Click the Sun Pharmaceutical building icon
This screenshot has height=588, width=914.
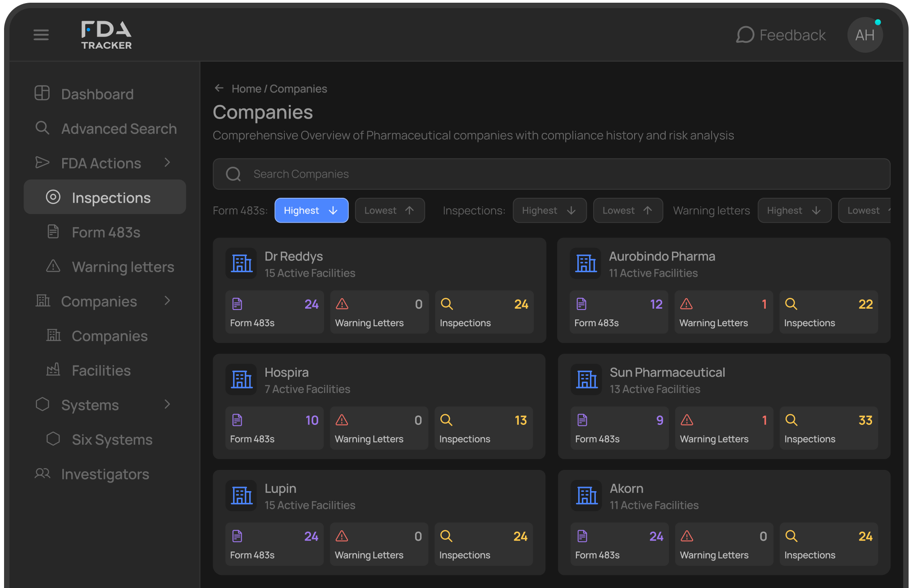coord(586,379)
